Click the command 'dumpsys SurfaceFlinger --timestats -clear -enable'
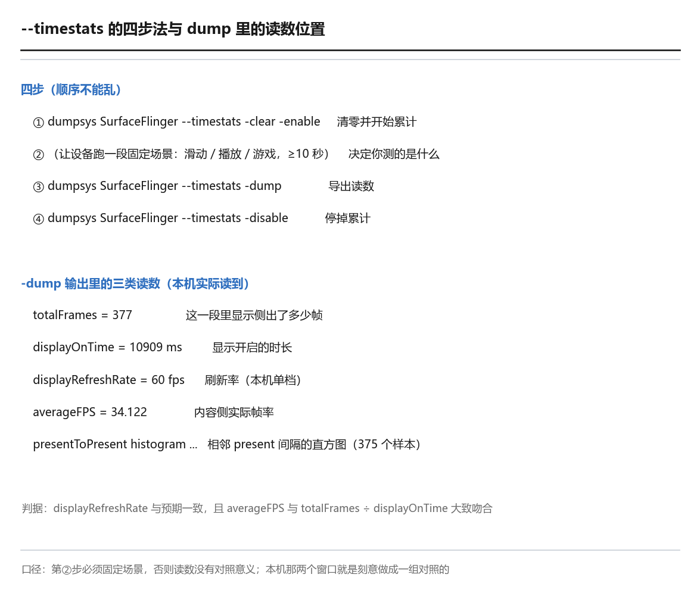This screenshot has height=593, width=700. point(184,122)
